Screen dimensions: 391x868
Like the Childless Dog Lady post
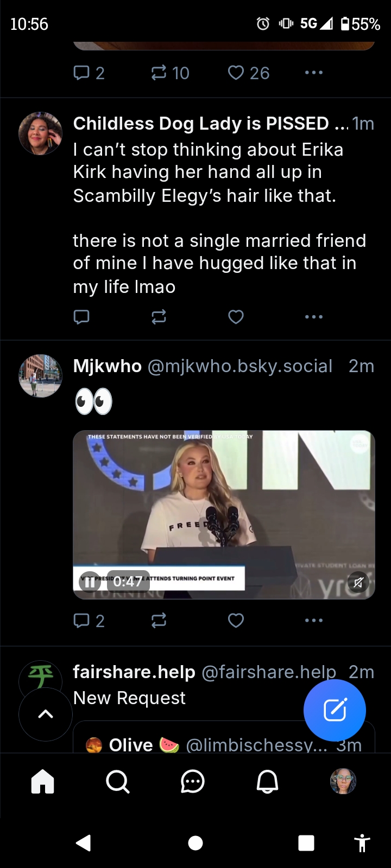[x=236, y=317]
